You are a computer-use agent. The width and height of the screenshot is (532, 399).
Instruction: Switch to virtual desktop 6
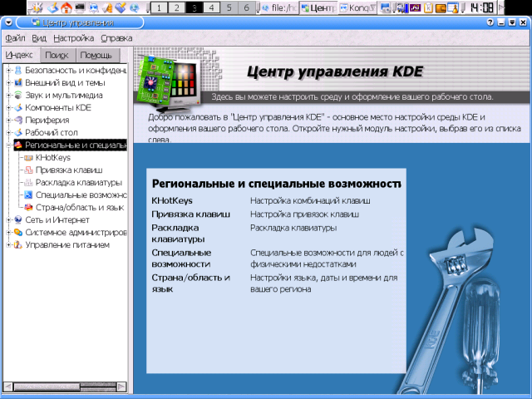pos(247,7)
